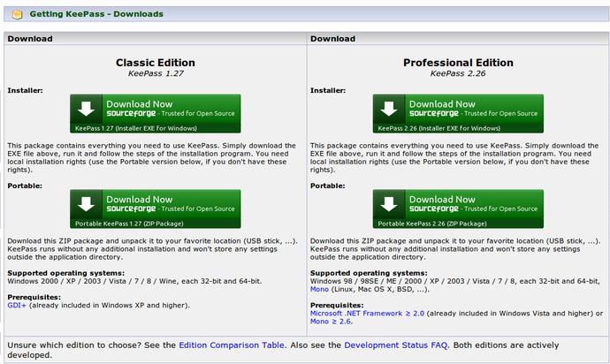Click the download arrow for KeePass 2.26 installer
Screen dimensions: 610x364
click(390, 109)
